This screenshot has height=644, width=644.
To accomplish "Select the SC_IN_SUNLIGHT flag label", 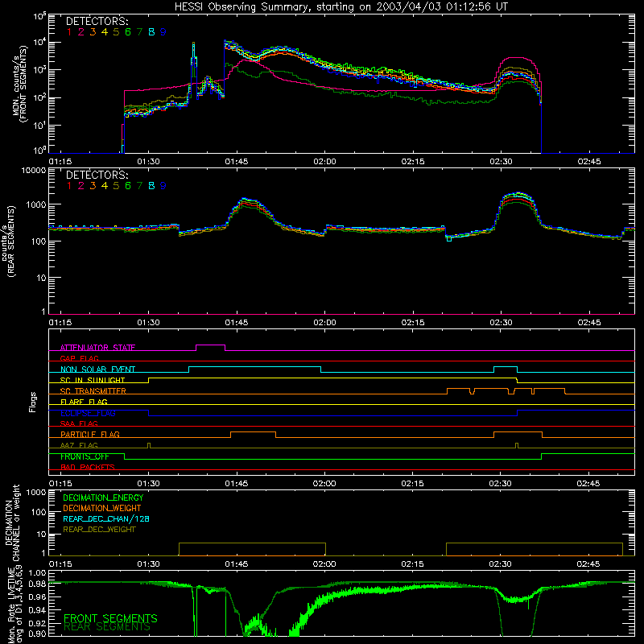I will pos(93,380).
